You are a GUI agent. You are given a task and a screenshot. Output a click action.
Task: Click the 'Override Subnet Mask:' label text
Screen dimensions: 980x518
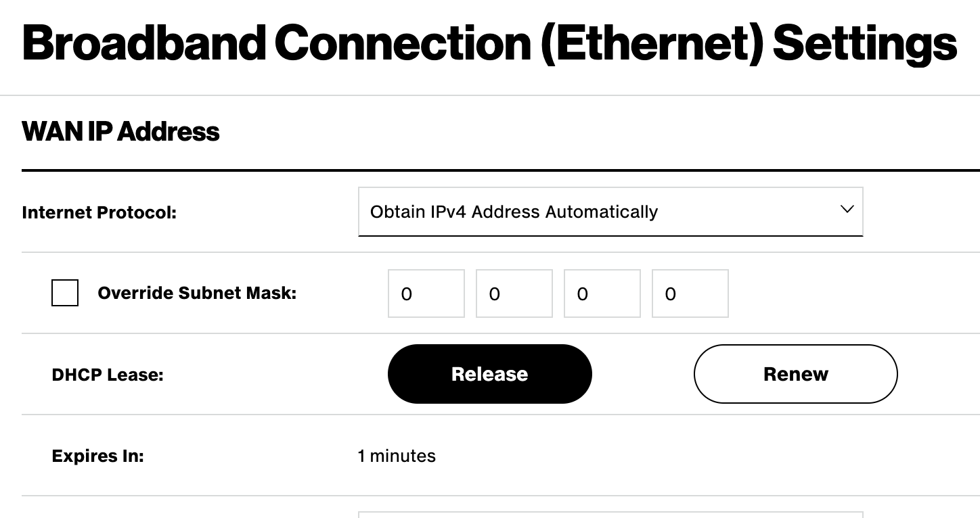pos(197,293)
